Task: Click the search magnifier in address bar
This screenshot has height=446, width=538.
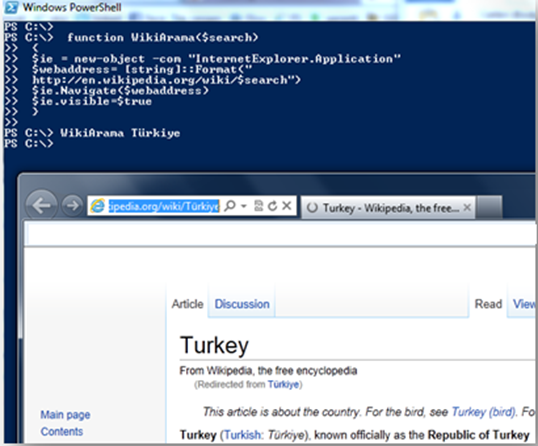Action: tap(230, 206)
